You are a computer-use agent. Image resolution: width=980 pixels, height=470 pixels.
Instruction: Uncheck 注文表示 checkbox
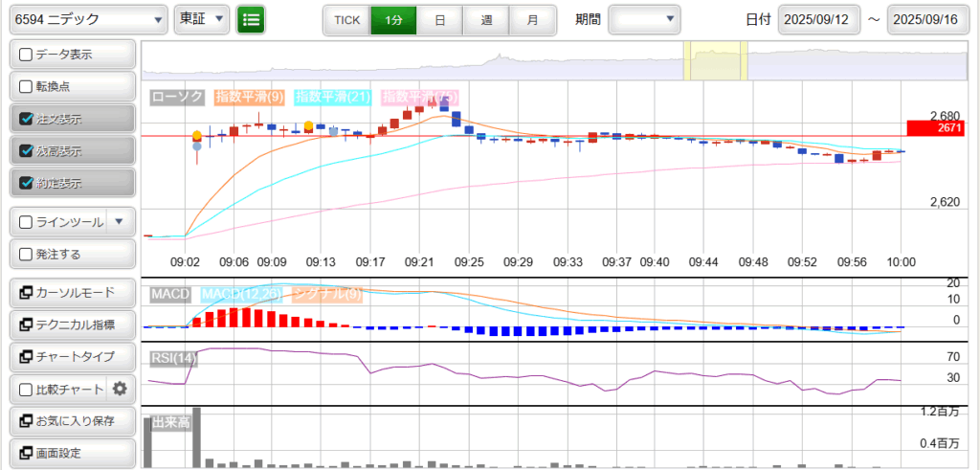[x=26, y=119]
